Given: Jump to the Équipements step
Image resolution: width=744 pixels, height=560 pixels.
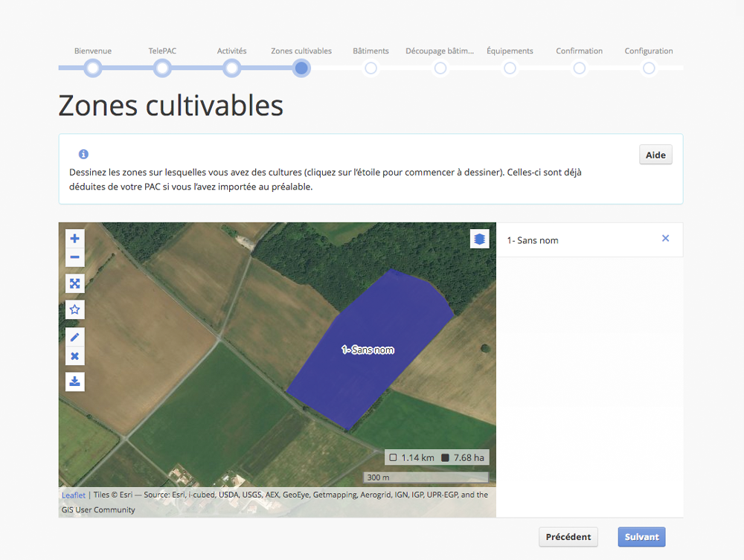Looking at the screenshot, I should (510, 68).
